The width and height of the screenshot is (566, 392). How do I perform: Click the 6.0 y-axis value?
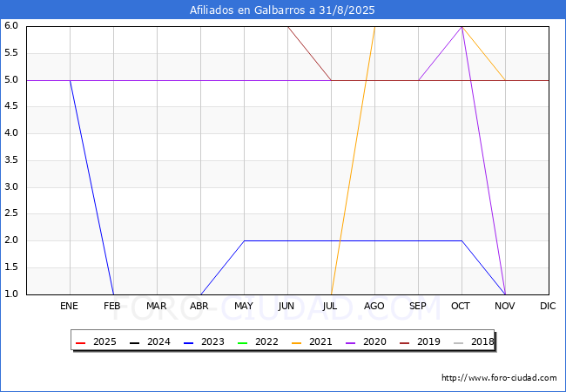tap(11, 25)
